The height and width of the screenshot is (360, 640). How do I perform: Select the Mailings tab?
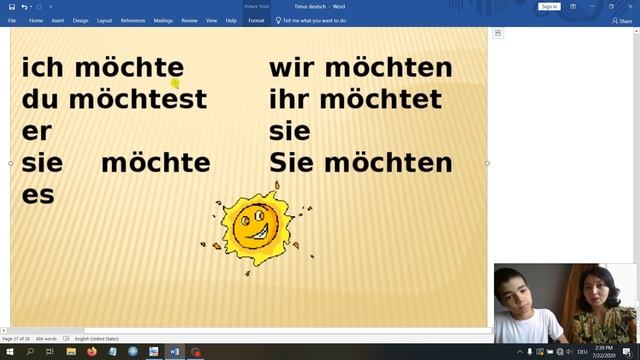tap(163, 20)
